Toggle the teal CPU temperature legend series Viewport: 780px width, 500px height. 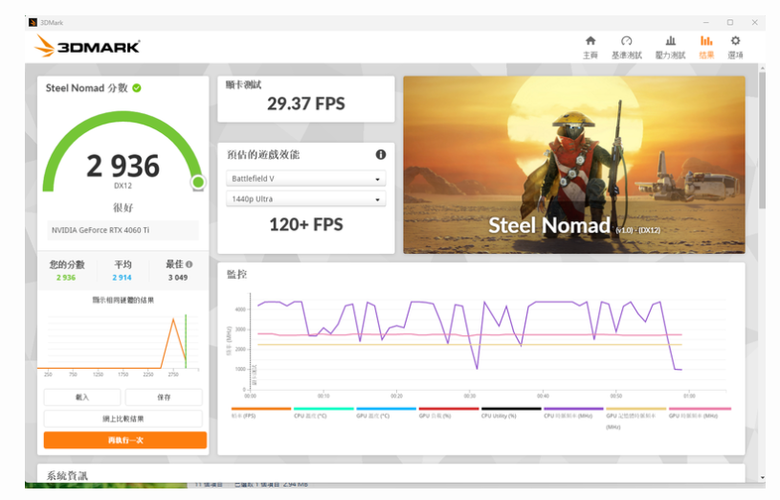click(x=323, y=412)
